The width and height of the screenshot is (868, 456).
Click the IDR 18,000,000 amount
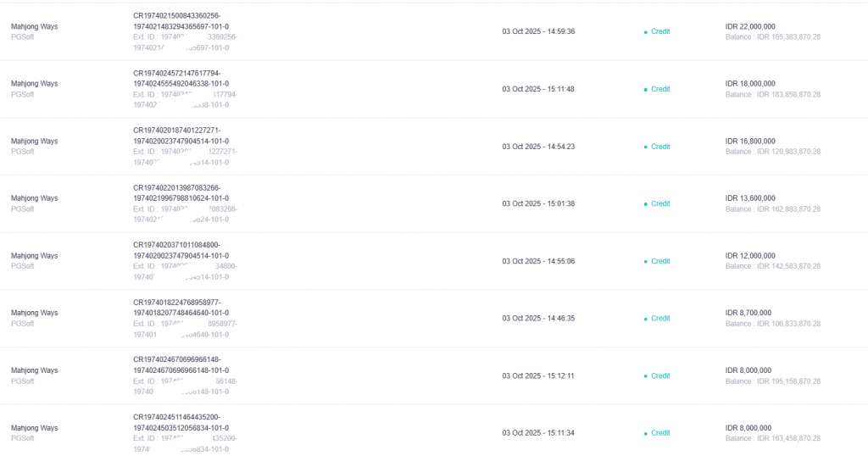[x=750, y=84]
